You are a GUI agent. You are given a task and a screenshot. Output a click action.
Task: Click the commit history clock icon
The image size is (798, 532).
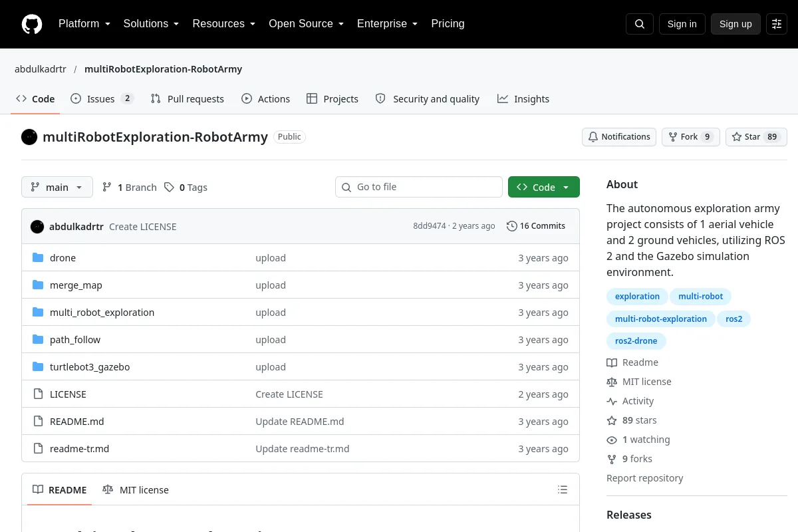[x=511, y=226]
